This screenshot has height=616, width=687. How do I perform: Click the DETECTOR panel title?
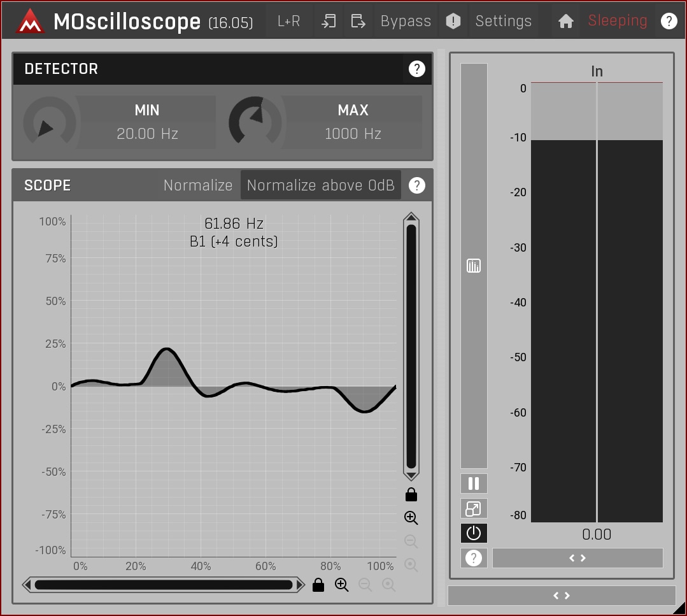click(x=61, y=69)
